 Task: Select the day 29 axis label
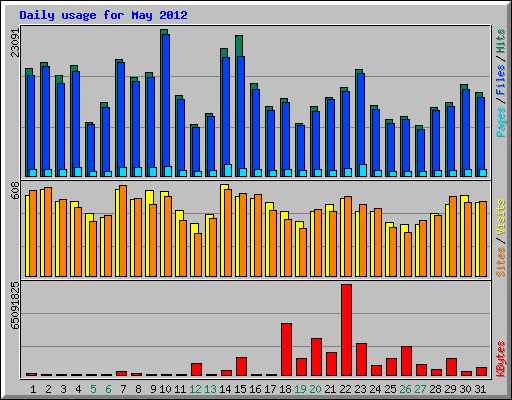point(450,389)
